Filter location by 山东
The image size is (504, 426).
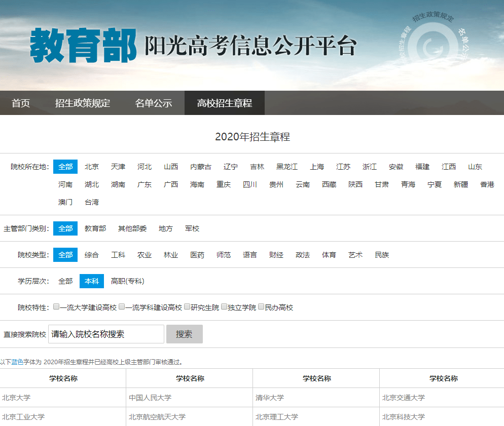pos(475,167)
